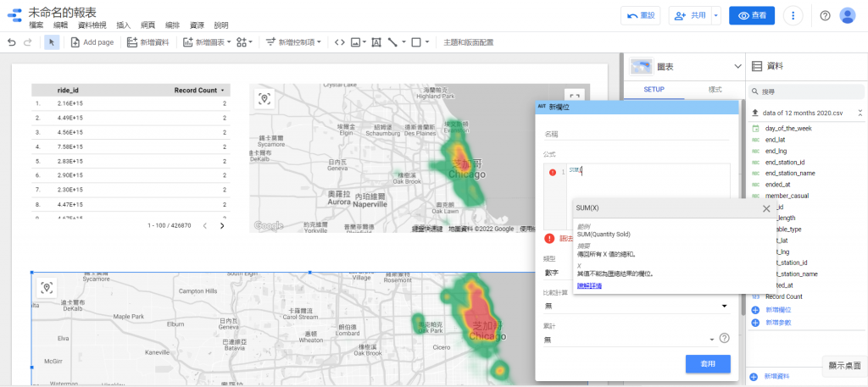Click the 查看 view button
Viewport: 868px width, 387px height.
pyautogui.click(x=752, y=15)
